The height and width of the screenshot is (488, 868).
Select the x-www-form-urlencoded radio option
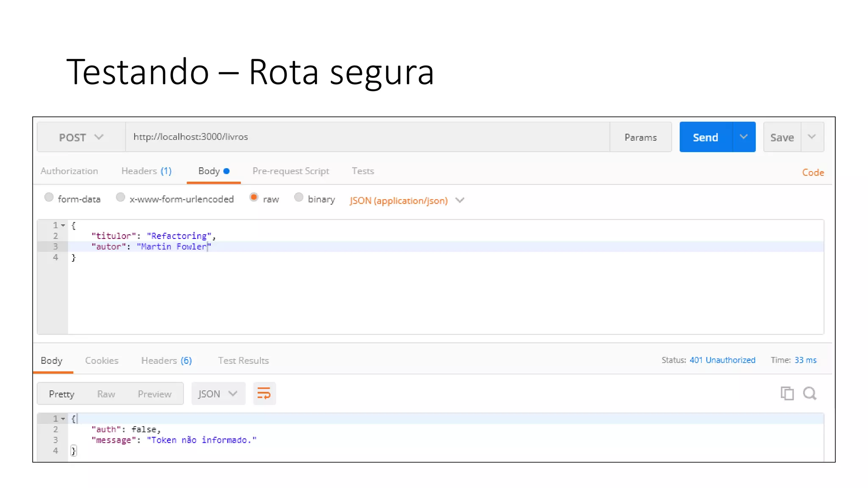point(120,197)
